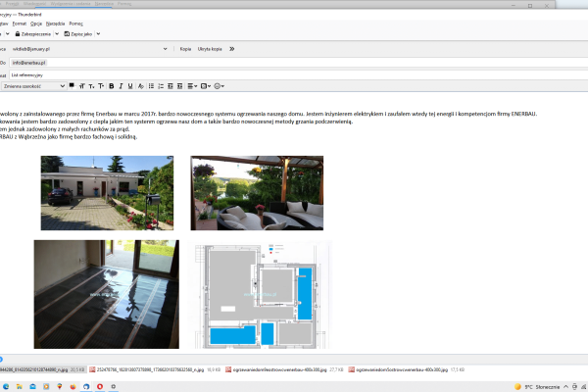Add a Kopia (CC) field
This screenshot has height=392, width=588.
[x=185, y=49]
